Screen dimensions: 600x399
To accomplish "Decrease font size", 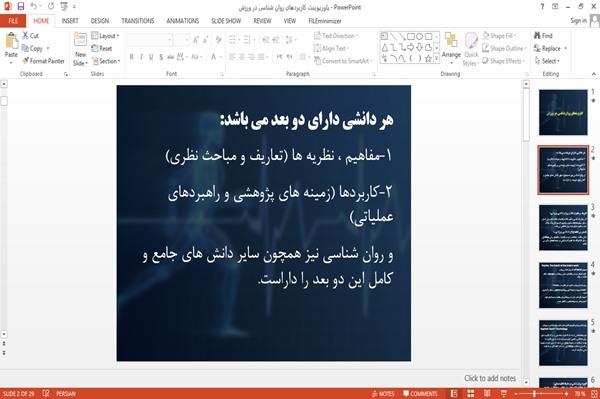I will (206, 39).
